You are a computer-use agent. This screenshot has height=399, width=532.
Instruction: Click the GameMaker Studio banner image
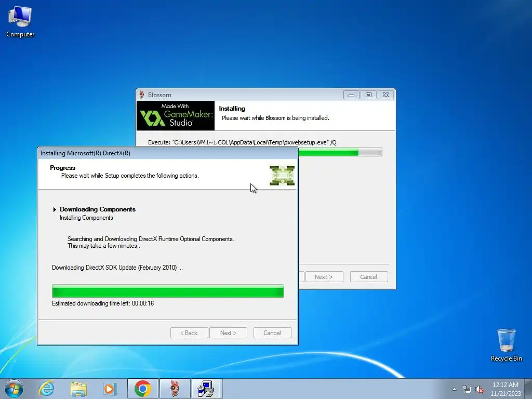tap(176, 116)
